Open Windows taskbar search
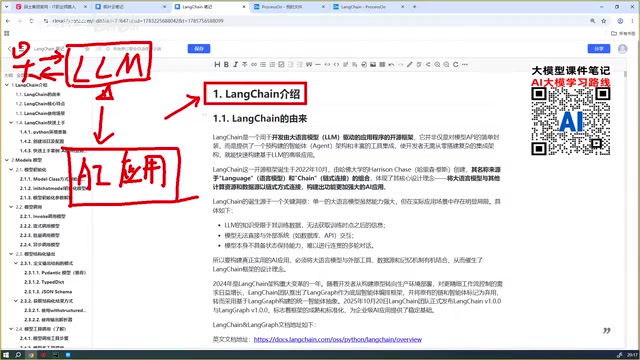 pyautogui.click(x=18, y=355)
